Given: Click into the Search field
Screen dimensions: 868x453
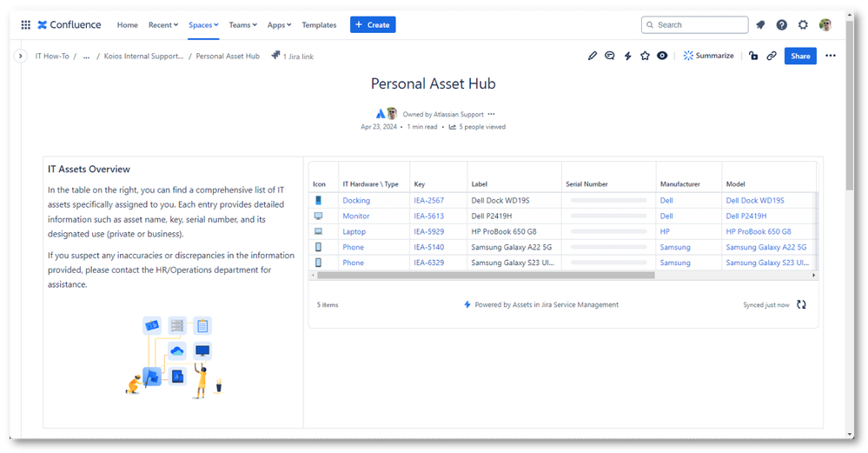Looking at the screenshot, I should pos(695,25).
